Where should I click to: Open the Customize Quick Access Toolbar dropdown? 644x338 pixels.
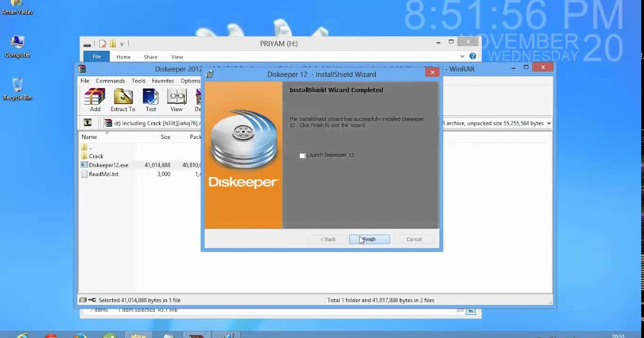pyautogui.click(x=122, y=44)
